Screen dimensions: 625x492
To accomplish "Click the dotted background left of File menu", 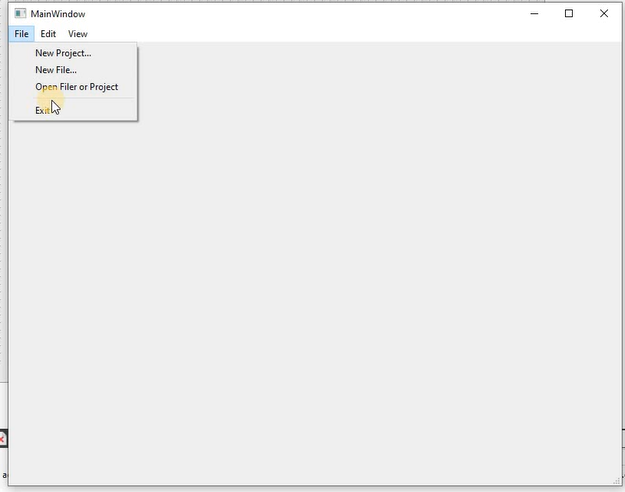I will [4, 200].
